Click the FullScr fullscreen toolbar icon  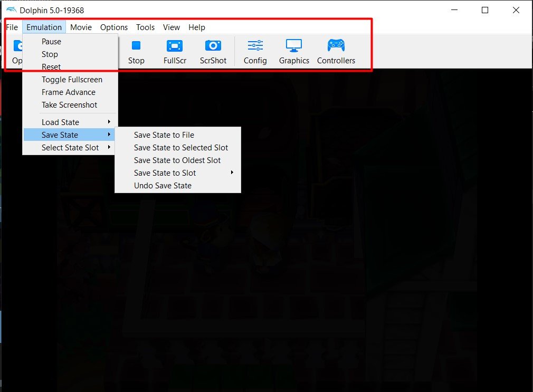175,45
